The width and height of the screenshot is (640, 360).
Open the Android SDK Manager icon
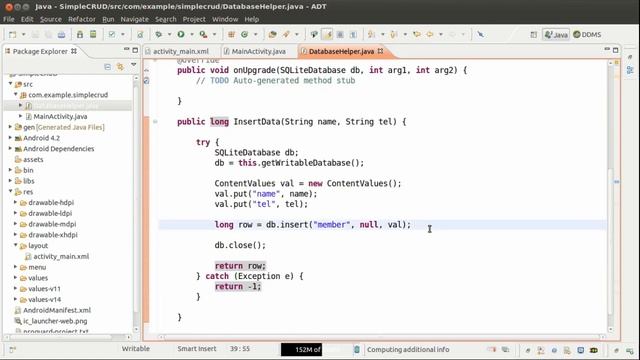tap(80, 35)
